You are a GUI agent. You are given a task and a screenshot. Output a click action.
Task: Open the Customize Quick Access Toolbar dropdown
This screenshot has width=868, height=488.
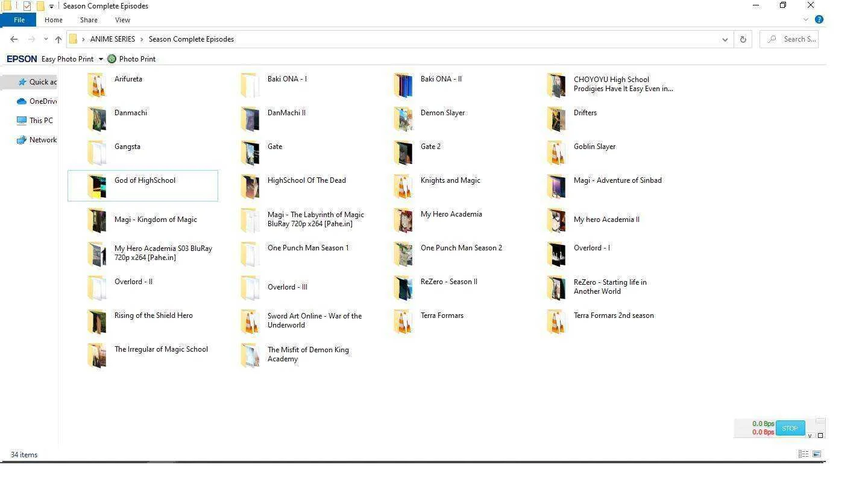[52, 6]
